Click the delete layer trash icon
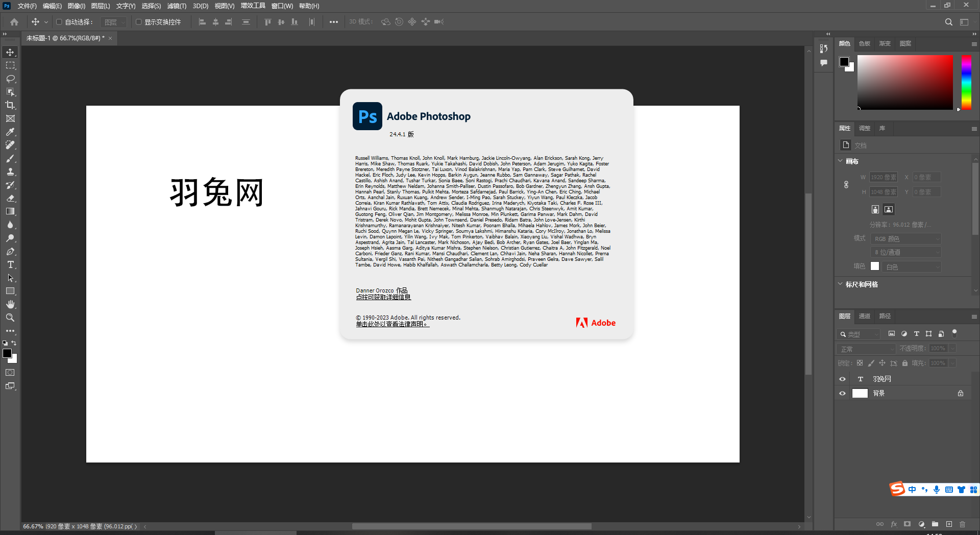Screen dimensions: 980x535 962,524
